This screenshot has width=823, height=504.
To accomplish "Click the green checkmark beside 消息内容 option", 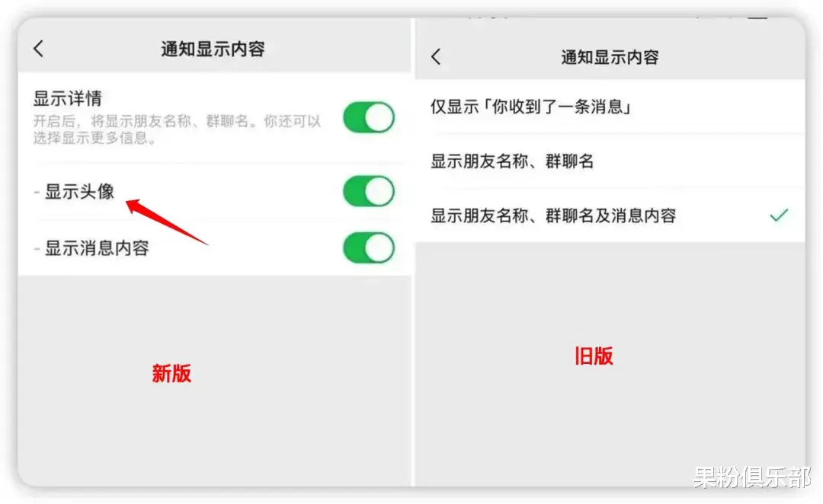I will click(779, 215).
